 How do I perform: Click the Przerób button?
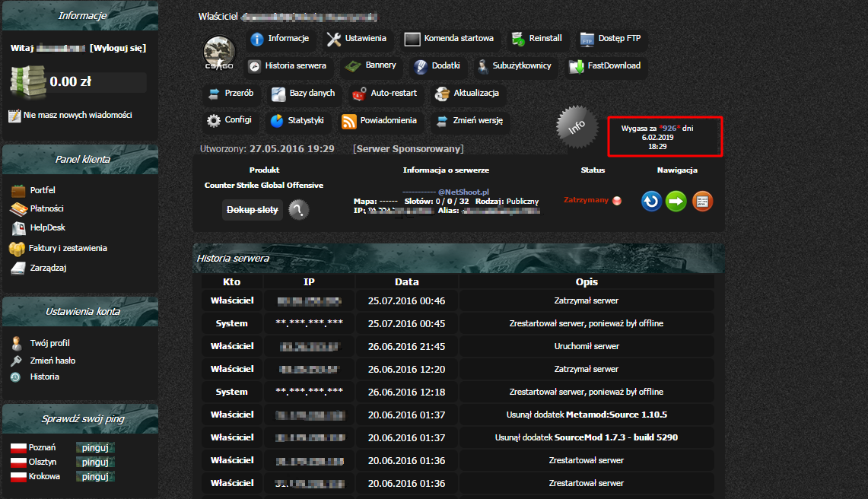tap(231, 94)
